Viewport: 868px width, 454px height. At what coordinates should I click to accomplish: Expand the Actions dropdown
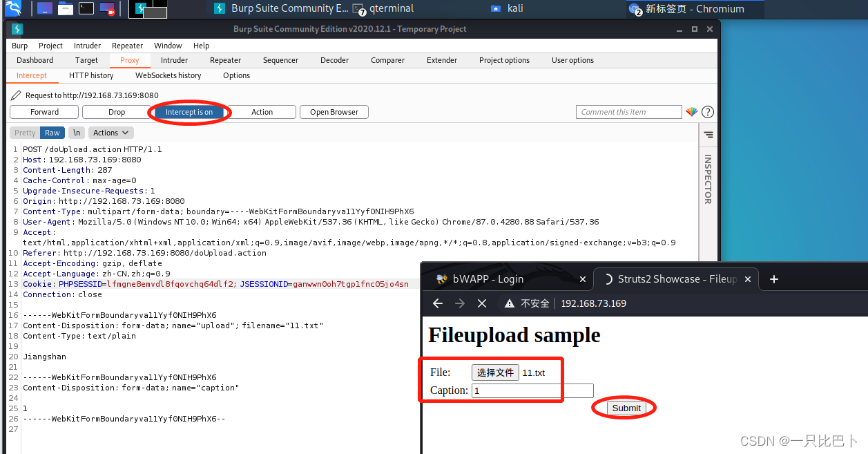click(111, 133)
